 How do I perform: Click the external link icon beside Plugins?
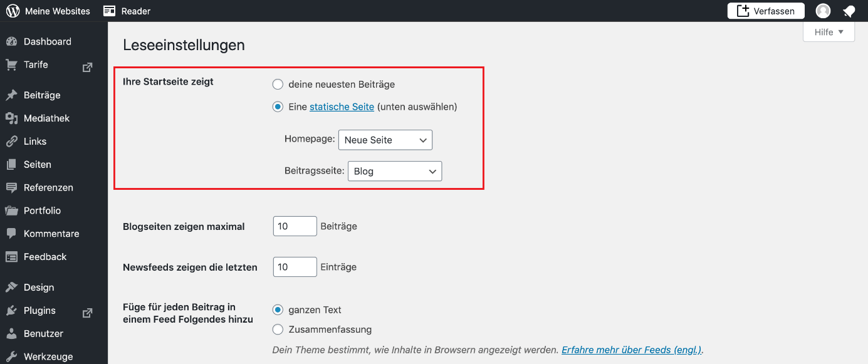[x=88, y=313]
